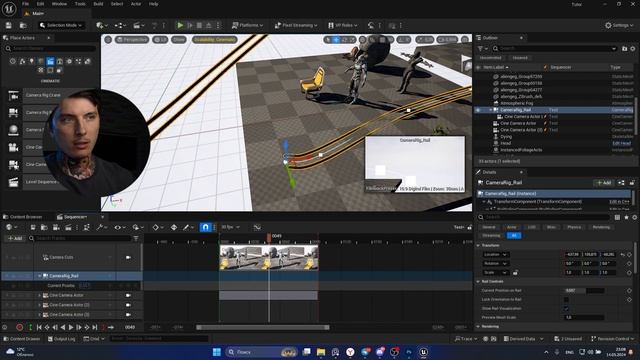Click camera lock icon on Camera Cuts track
The width and height of the screenshot is (640, 360).
coord(128,258)
